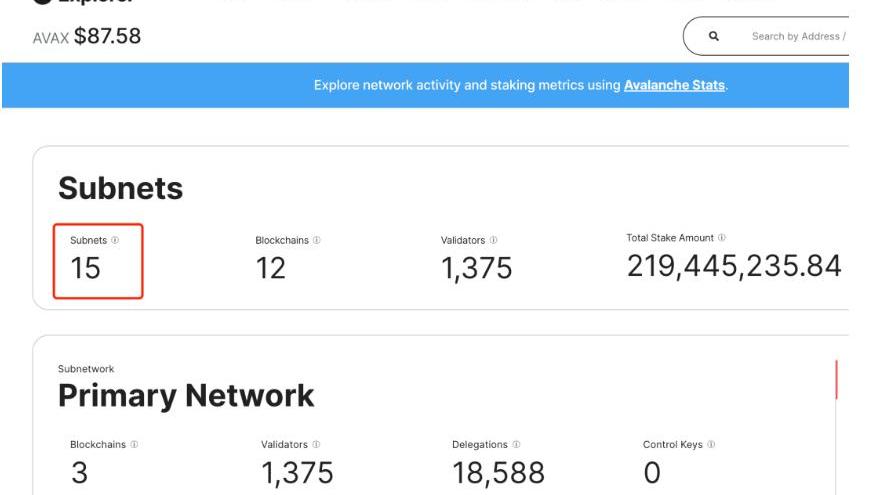Click the Total Stake Amount value
The width and height of the screenshot is (884, 495).
(733, 266)
